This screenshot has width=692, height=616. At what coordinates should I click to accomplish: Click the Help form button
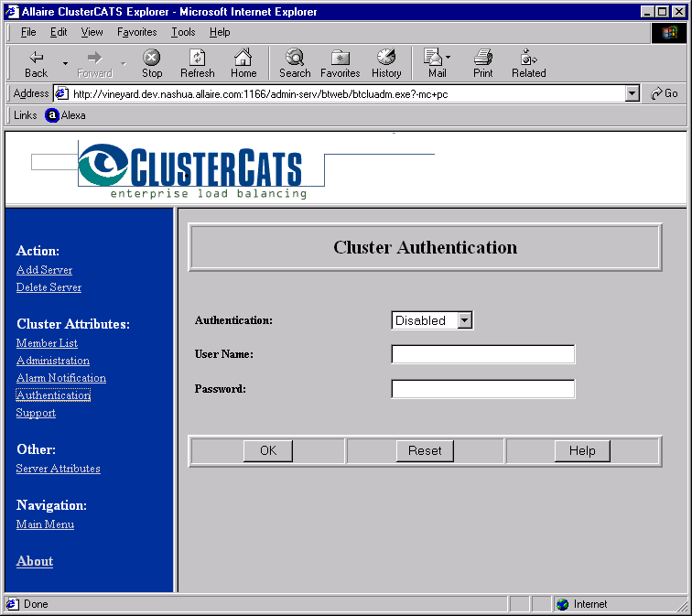click(x=582, y=450)
